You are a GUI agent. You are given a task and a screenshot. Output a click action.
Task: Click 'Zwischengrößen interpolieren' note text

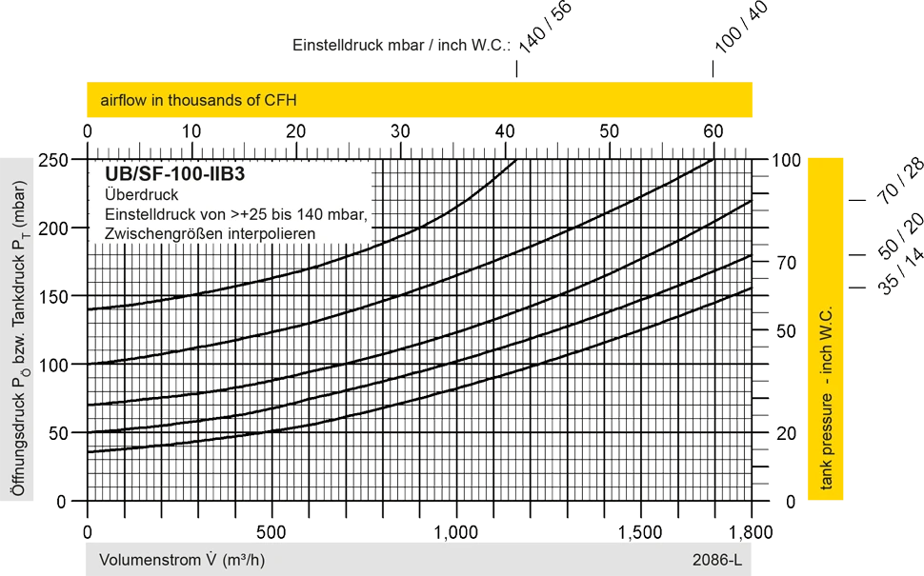(x=210, y=232)
